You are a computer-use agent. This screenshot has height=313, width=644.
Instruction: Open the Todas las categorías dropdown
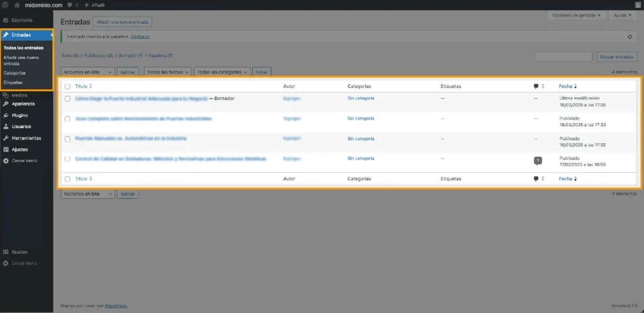(x=222, y=72)
